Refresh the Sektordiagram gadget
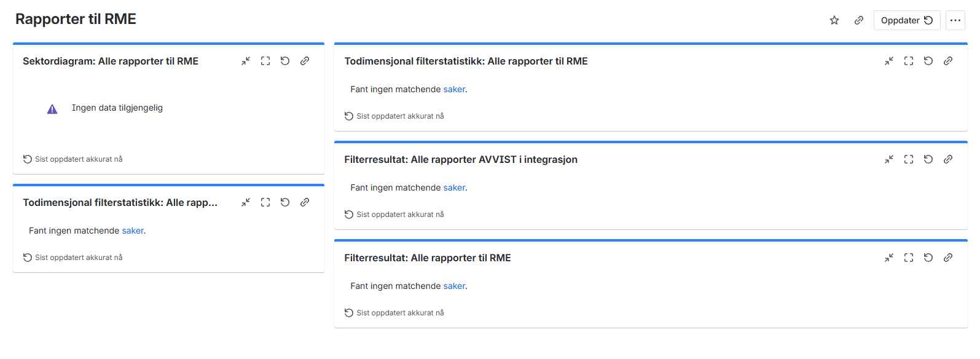Image resolution: width=980 pixels, height=359 pixels. 285,61
